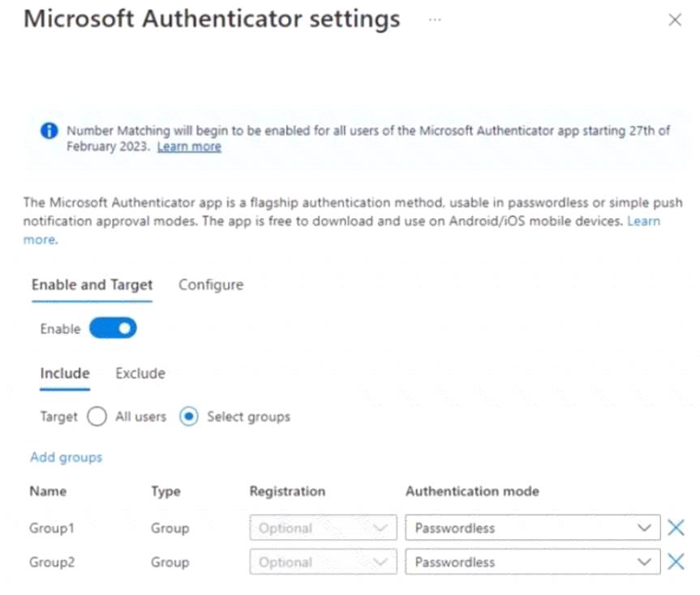Viewport: 700px width, 595px height.
Task: Open the Enable and Target tab
Action: click(92, 285)
